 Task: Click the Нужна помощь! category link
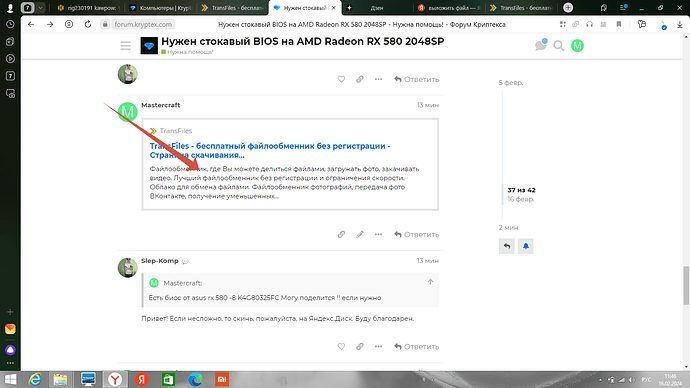pyautogui.click(x=187, y=52)
